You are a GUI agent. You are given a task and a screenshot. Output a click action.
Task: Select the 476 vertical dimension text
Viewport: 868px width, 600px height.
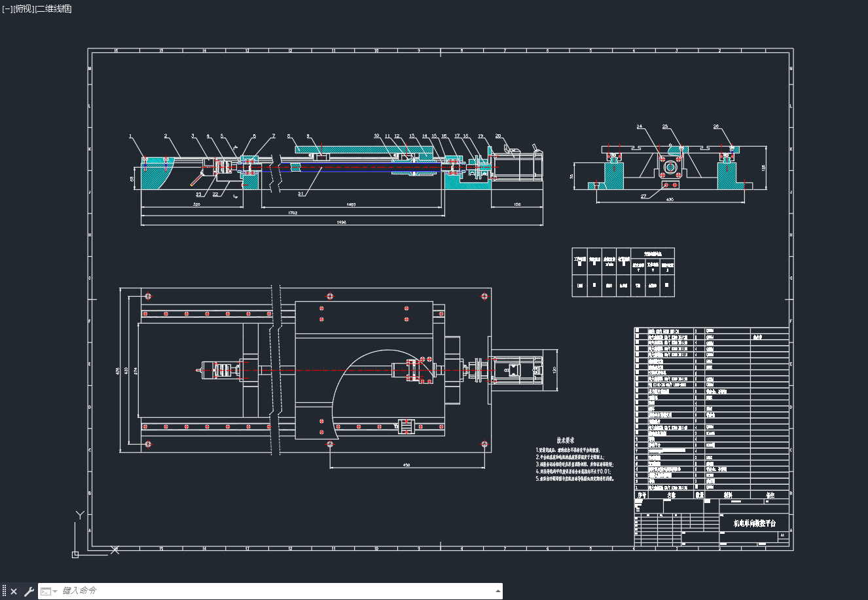click(x=118, y=371)
